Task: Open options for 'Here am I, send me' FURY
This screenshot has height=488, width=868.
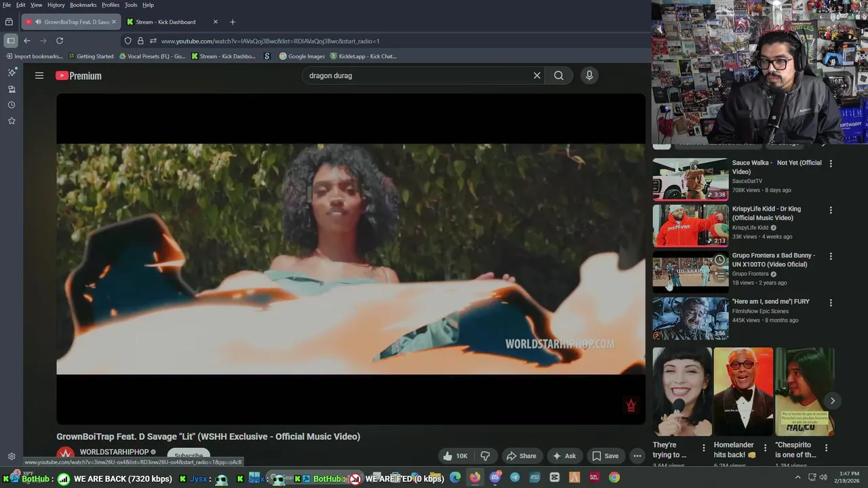Action: [831, 302]
